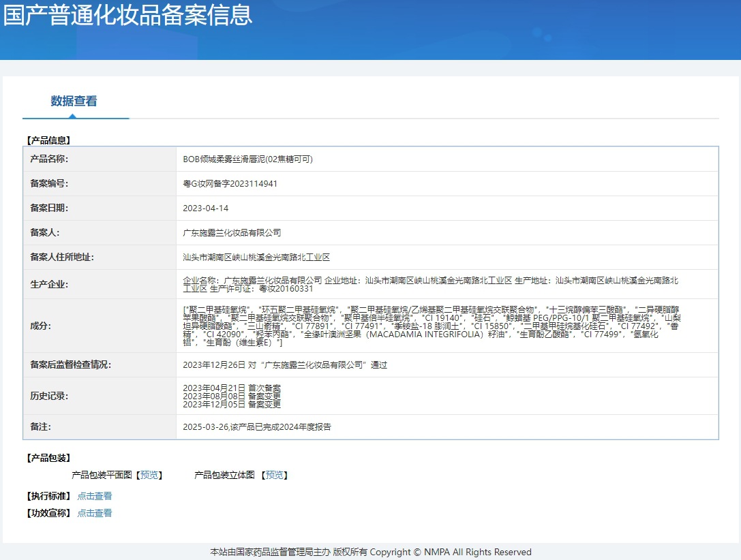The width and height of the screenshot is (741, 560).
Task: Open 预览 link for 产品包装平面图
Action: pyautogui.click(x=149, y=475)
